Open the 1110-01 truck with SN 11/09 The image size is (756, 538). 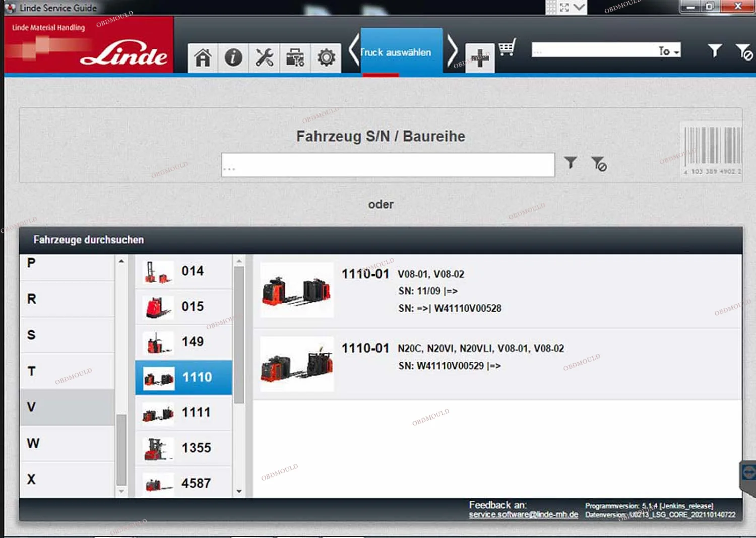497,291
